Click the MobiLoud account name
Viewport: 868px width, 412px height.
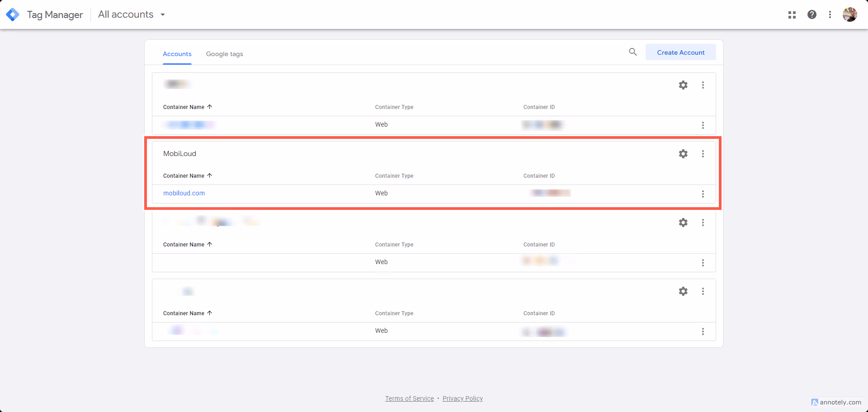tap(180, 154)
